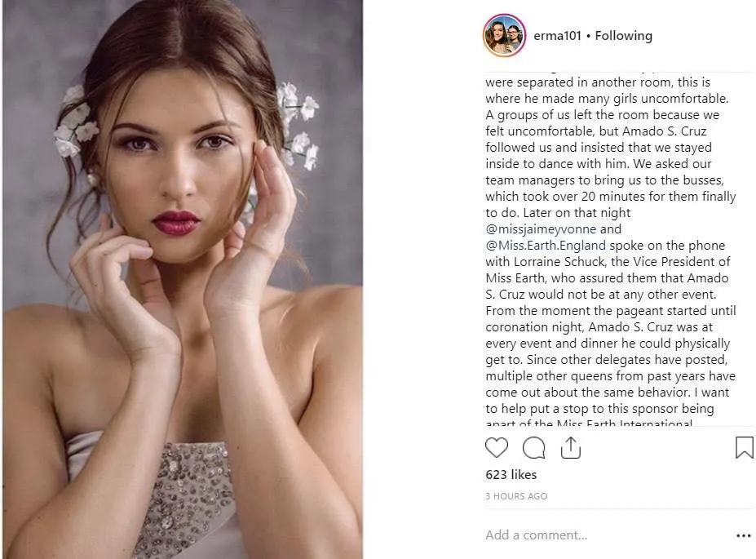Image resolution: width=756 pixels, height=559 pixels.
Task: Share the post via share icon
Action: (x=570, y=447)
